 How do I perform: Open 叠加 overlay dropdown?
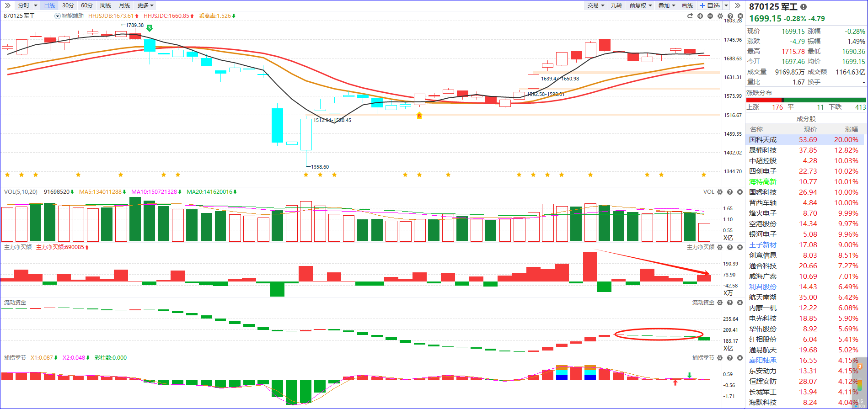(666, 5)
